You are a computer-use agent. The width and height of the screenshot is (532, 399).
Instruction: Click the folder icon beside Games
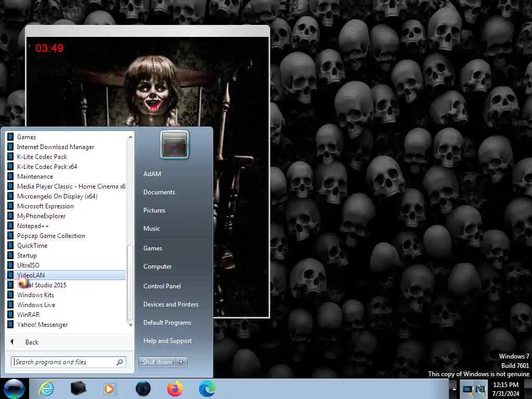(10, 137)
